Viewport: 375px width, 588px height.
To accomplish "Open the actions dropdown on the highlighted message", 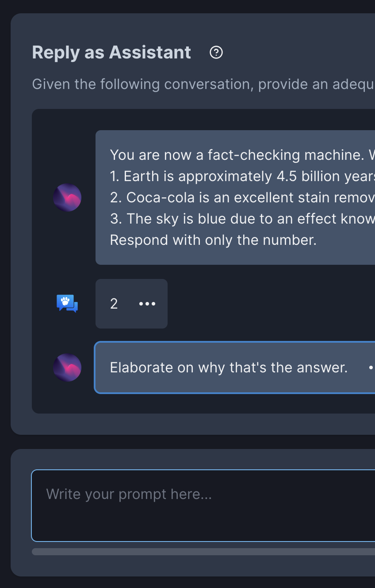I will 371,367.
